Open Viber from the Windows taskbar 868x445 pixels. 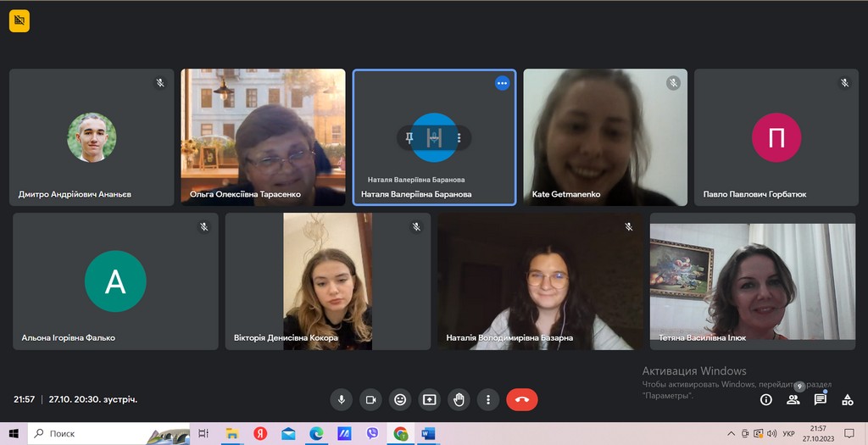(x=372, y=433)
